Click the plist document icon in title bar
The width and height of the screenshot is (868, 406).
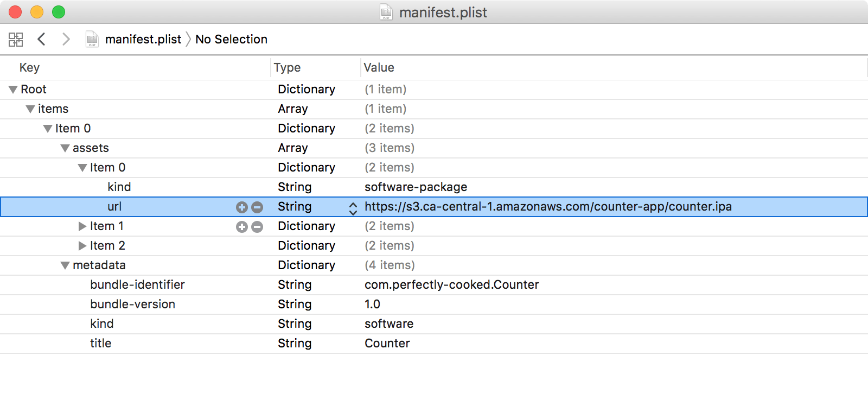[386, 12]
